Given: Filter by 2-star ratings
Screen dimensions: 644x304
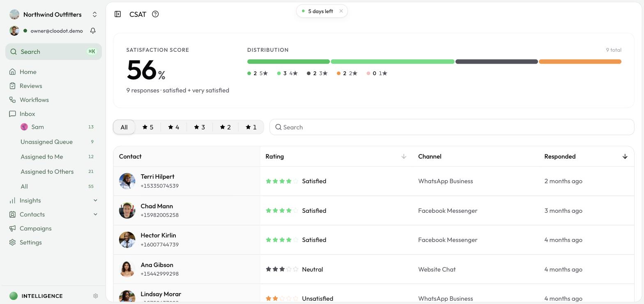Looking at the screenshot, I should point(225,127).
